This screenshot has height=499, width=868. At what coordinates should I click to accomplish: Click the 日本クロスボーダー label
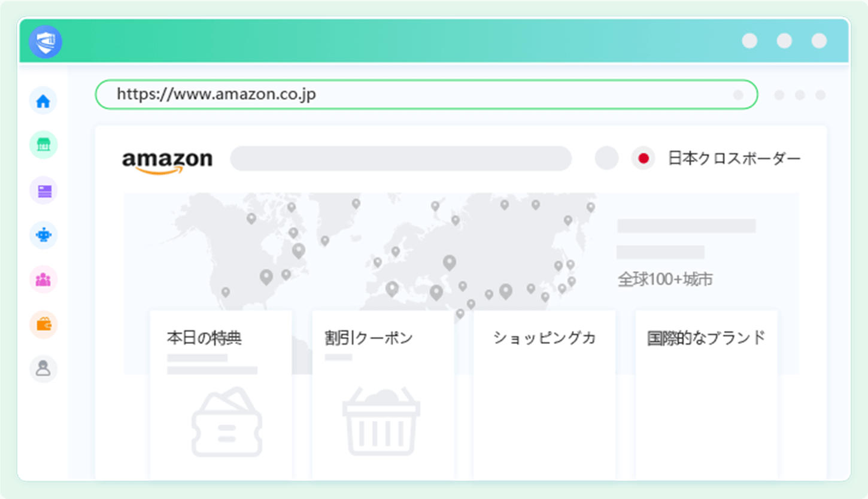pos(734,159)
